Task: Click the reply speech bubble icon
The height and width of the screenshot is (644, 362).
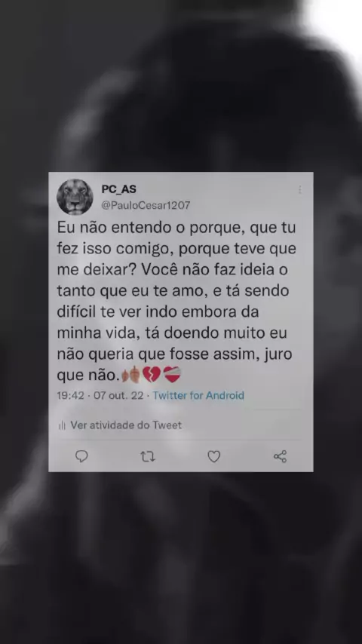Action: pos(81,456)
